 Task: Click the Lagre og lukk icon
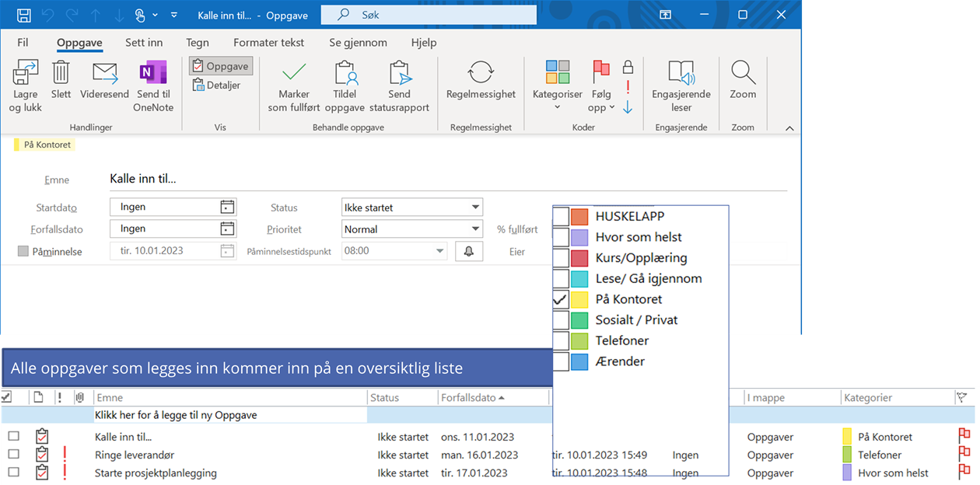pyautogui.click(x=26, y=74)
